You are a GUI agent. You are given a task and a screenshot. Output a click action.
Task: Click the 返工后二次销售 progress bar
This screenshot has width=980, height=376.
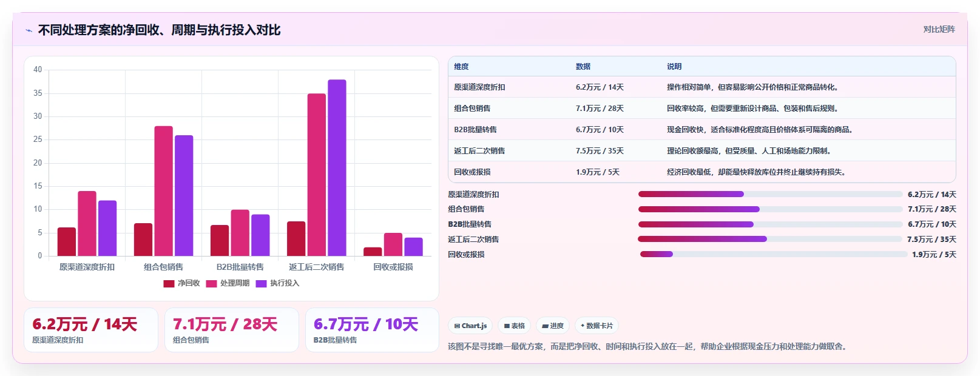click(x=770, y=239)
